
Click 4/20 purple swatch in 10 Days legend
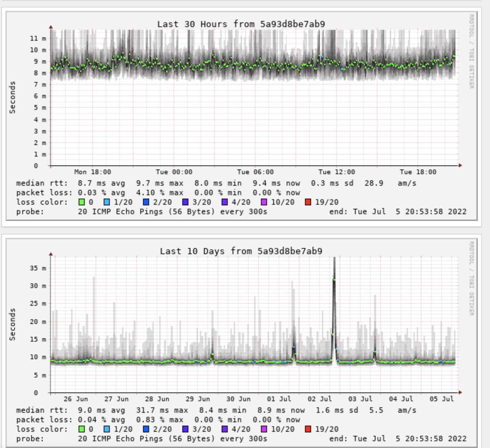224,429
